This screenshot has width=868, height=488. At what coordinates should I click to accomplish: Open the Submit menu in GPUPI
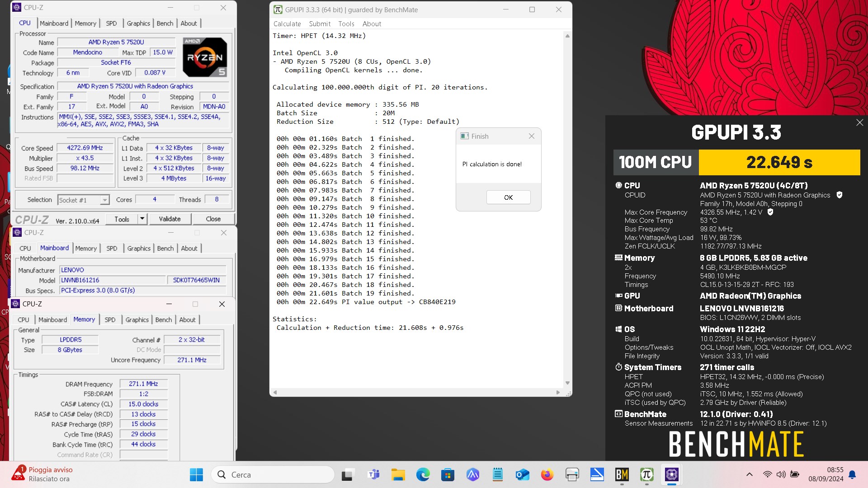(x=320, y=24)
